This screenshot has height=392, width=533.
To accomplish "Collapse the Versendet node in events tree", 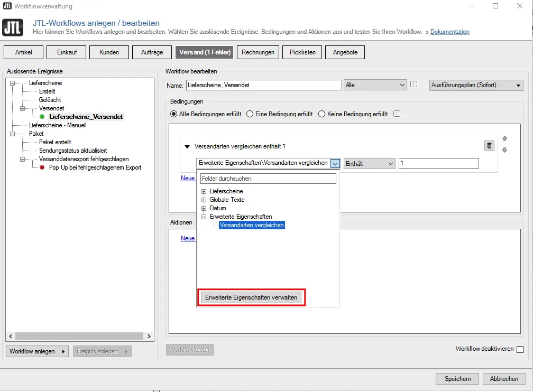I will pos(22,108).
